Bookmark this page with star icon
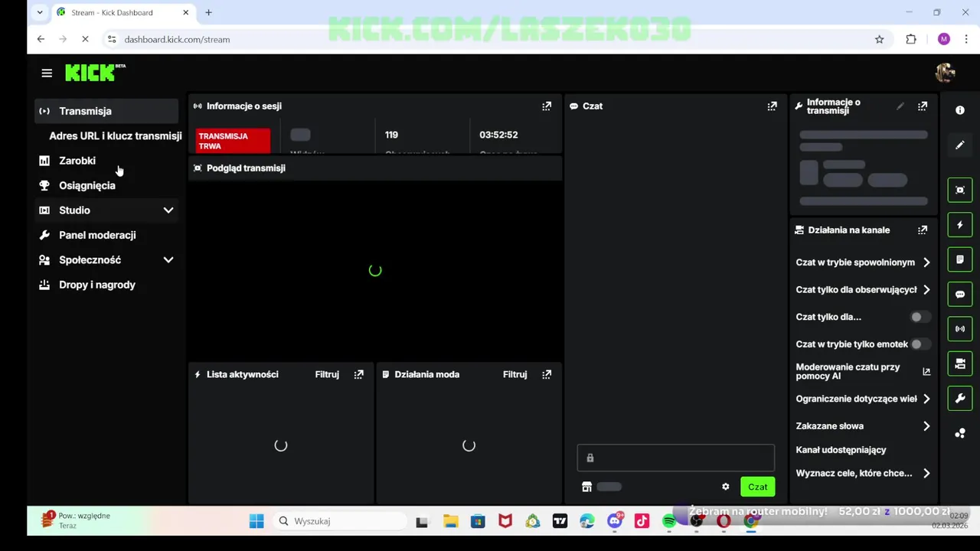Image resolution: width=980 pixels, height=551 pixels. tap(880, 39)
